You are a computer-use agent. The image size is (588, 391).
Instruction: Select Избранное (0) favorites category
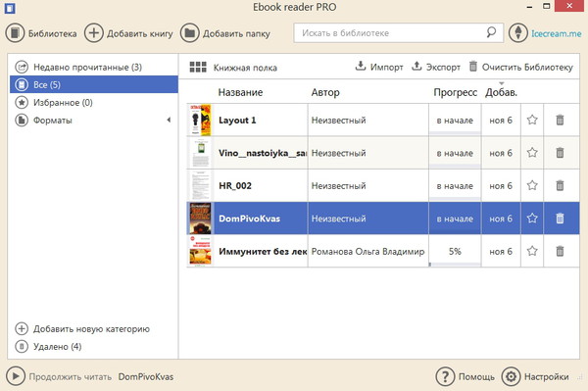94,102
